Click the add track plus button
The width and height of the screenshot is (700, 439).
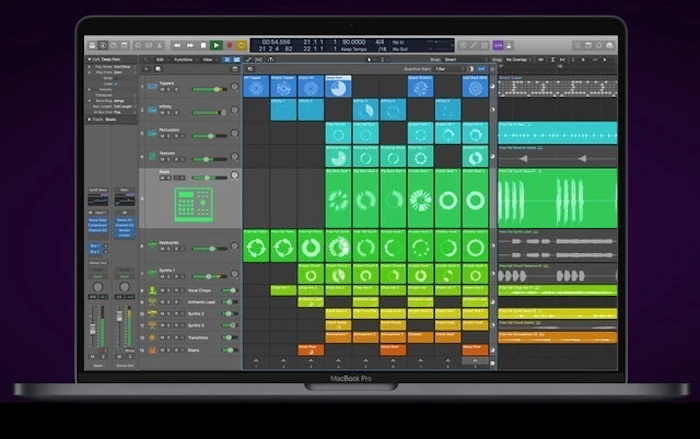coord(146,69)
